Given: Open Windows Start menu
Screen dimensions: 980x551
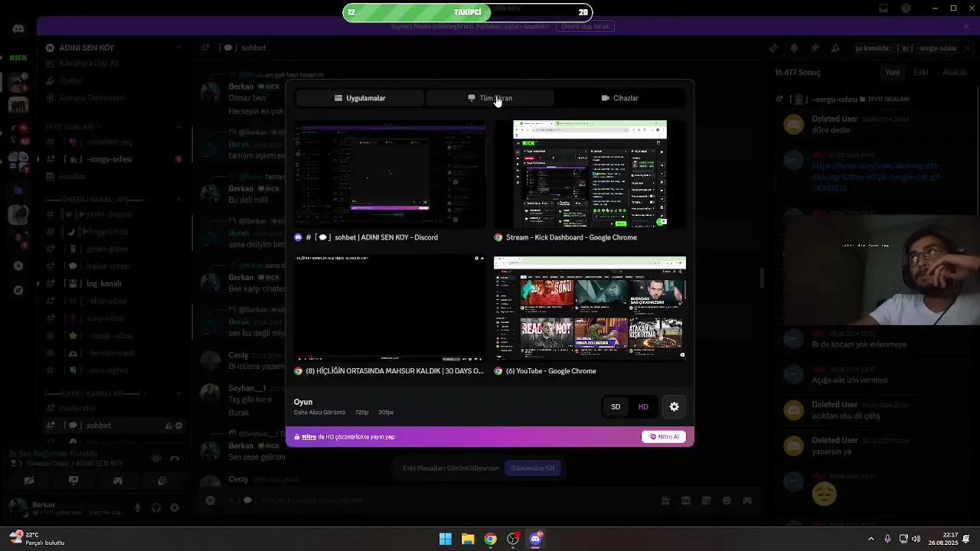Looking at the screenshot, I should point(446,539).
